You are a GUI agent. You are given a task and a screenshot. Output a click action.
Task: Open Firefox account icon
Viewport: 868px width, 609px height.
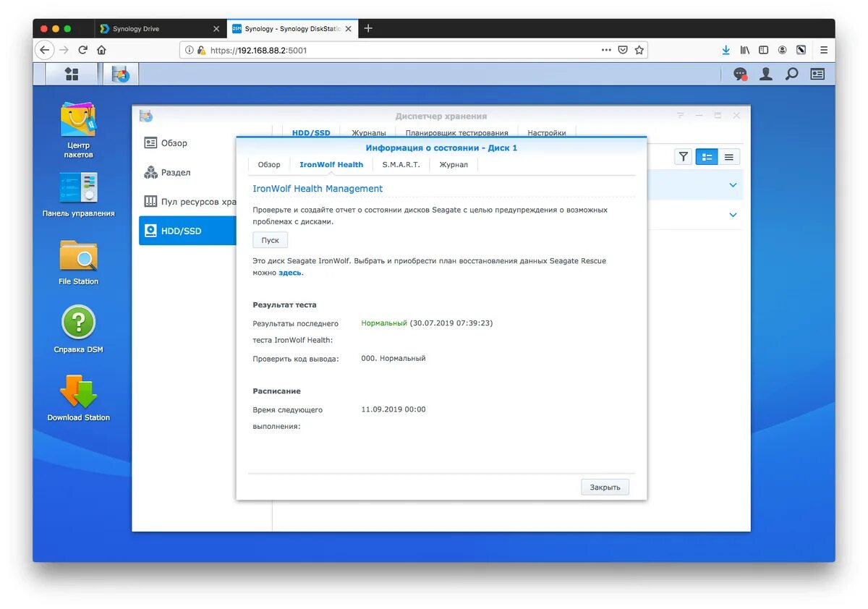coord(782,50)
